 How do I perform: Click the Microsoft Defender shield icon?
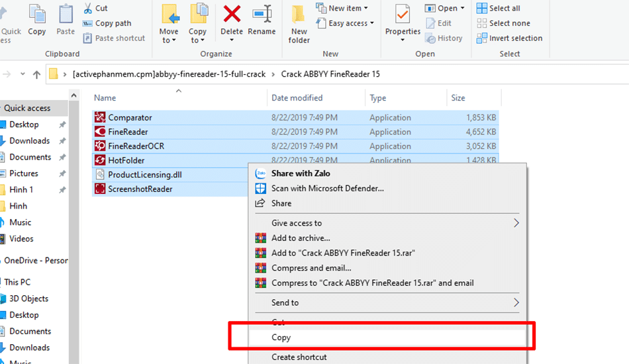[261, 189]
